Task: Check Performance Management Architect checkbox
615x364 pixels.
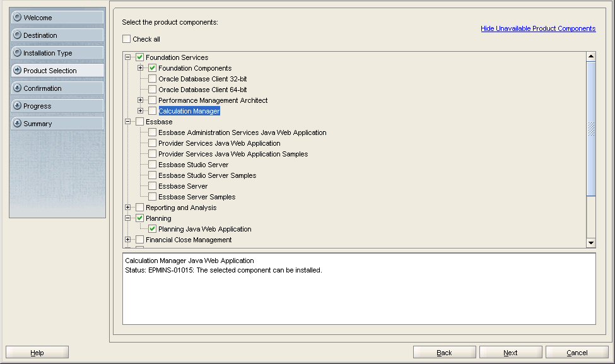Action: (152, 100)
